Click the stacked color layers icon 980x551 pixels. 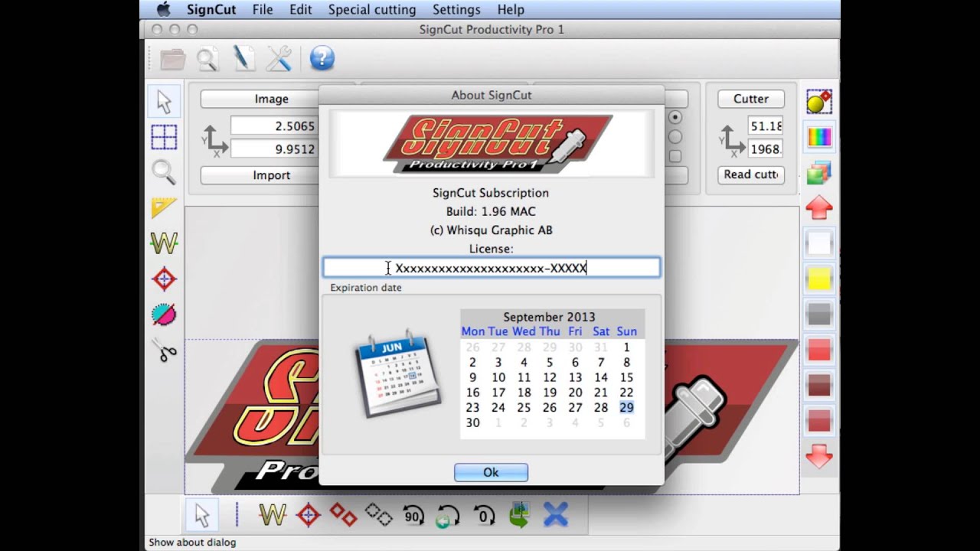[x=819, y=172]
